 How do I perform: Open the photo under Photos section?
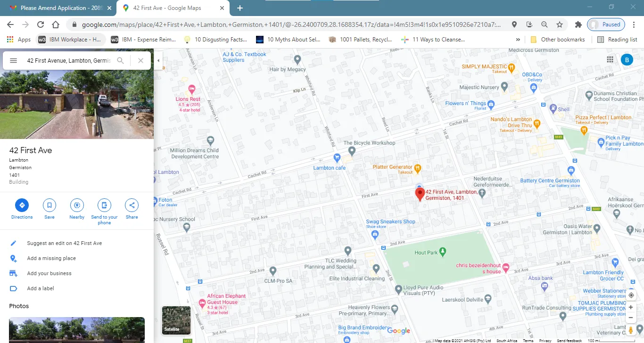(77, 330)
